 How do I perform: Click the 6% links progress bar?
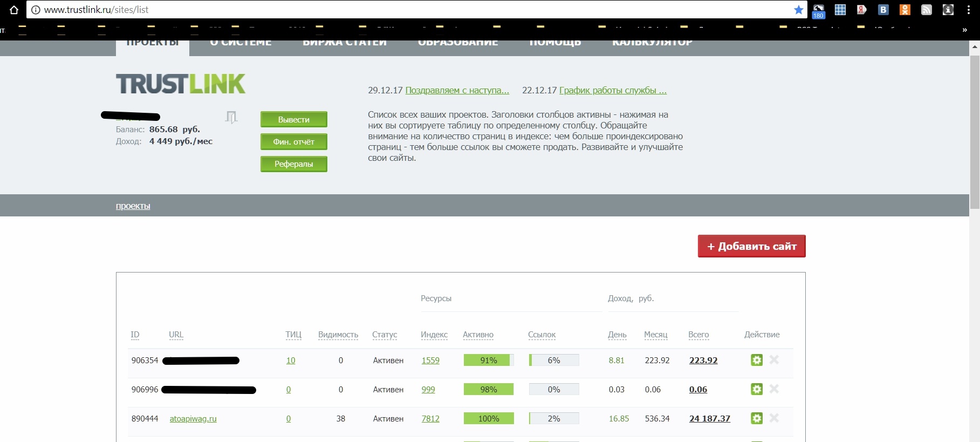click(554, 360)
